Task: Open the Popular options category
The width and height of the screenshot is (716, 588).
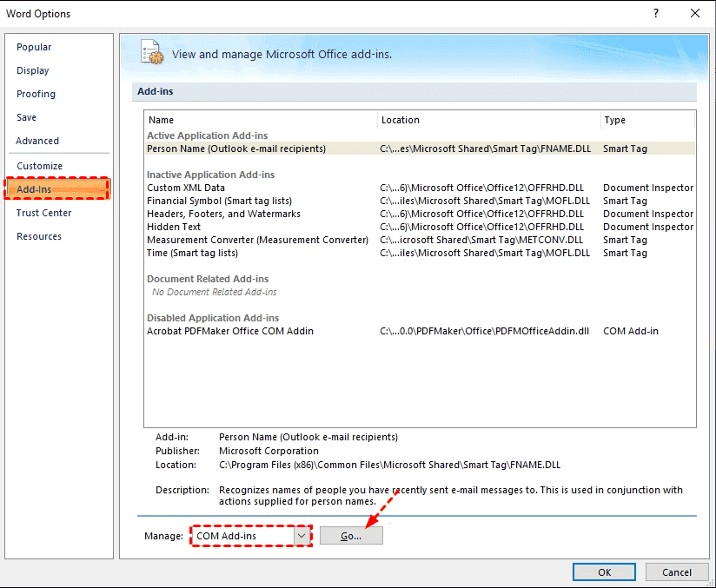Action: tap(34, 47)
